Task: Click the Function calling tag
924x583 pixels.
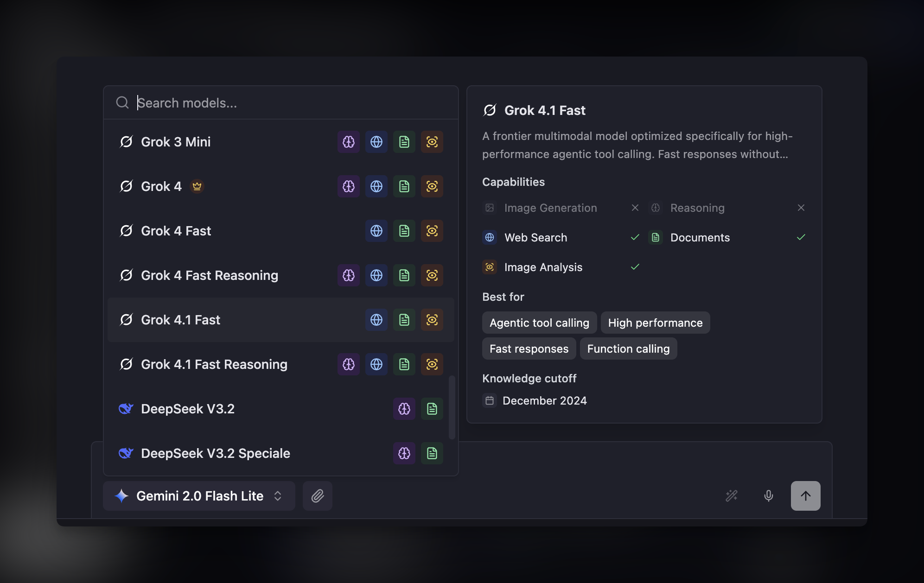Action: click(628, 349)
